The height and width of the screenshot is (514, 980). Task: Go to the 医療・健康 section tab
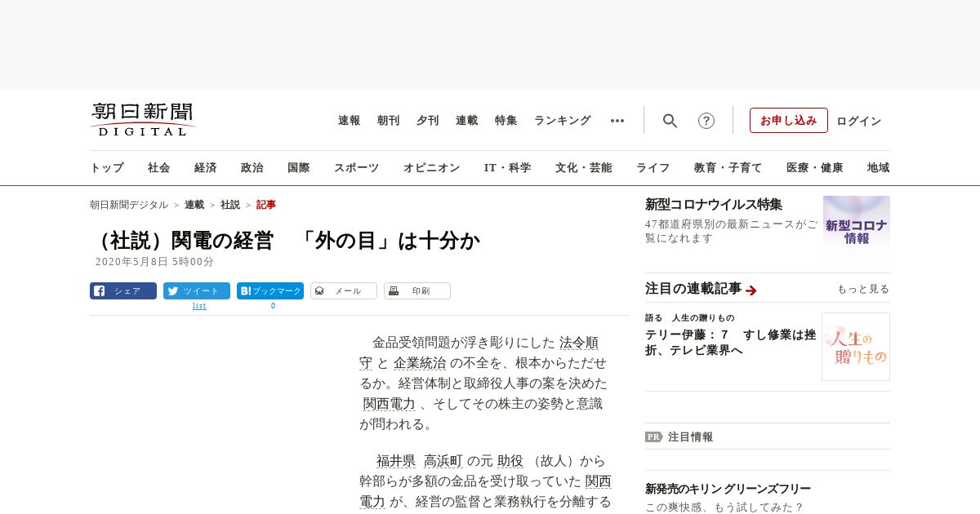click(815, 168)
